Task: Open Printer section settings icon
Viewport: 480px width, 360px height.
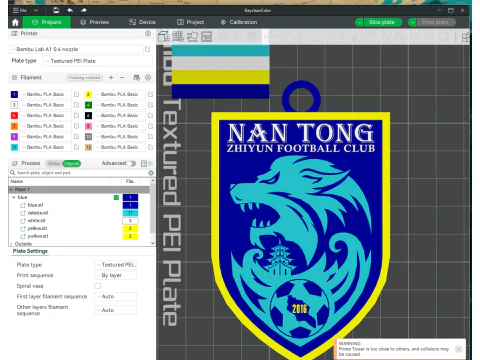Action: click(148, 33)
